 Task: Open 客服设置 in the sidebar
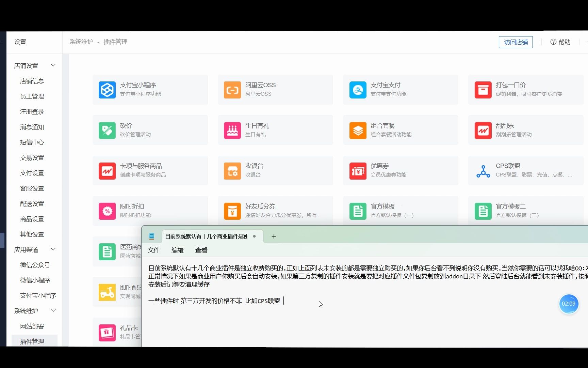[x=32, y=188]
